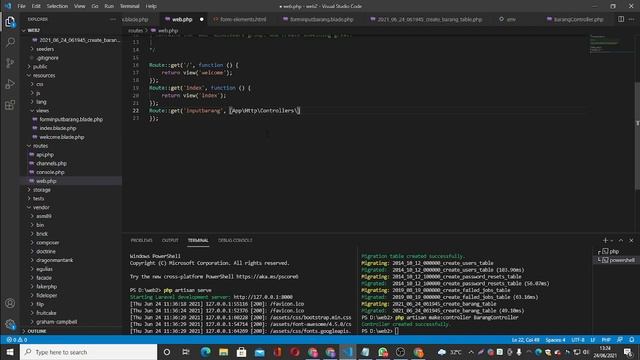Image resolution: width=640 pixels, height=360 pixels.
Task: Switch to the DEBUG CONSOLE panel tab
Action: point(235,240)
